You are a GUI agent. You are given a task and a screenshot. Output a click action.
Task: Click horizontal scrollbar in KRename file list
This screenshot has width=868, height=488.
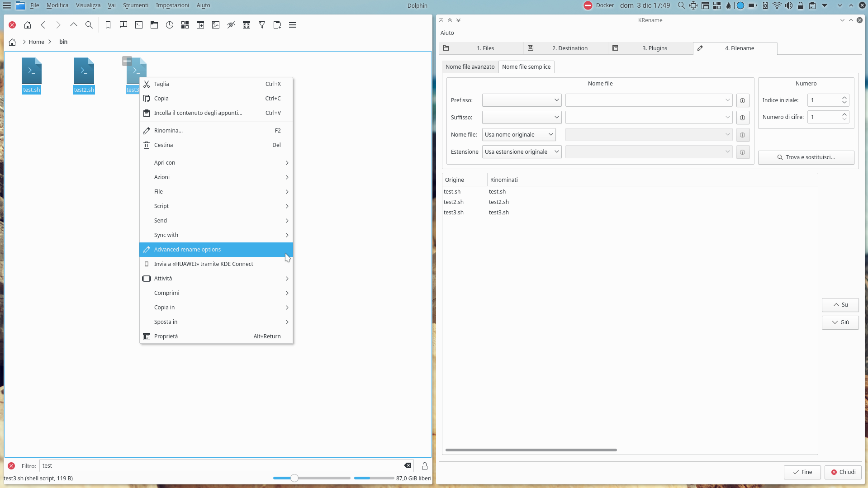click(531, 450)
